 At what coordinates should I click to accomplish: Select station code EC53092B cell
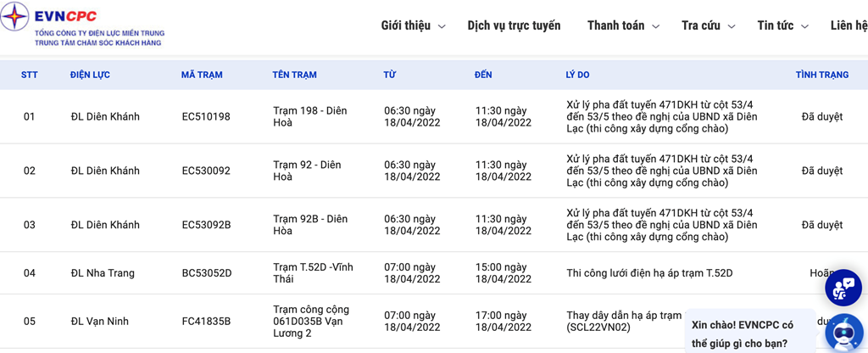click(206, 225)
